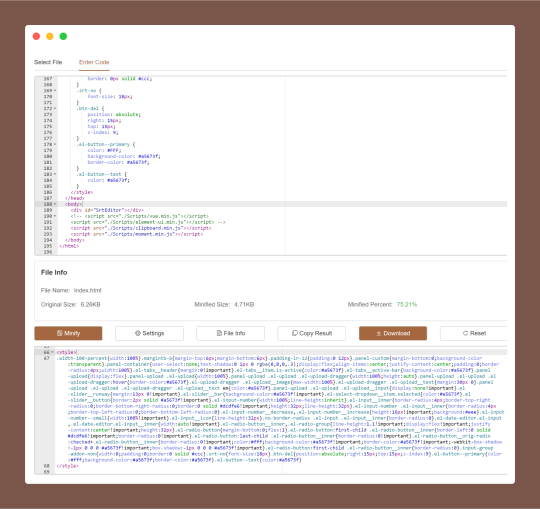Click the moment.min.js script line

pyautogui.click(x=137, y=234)
